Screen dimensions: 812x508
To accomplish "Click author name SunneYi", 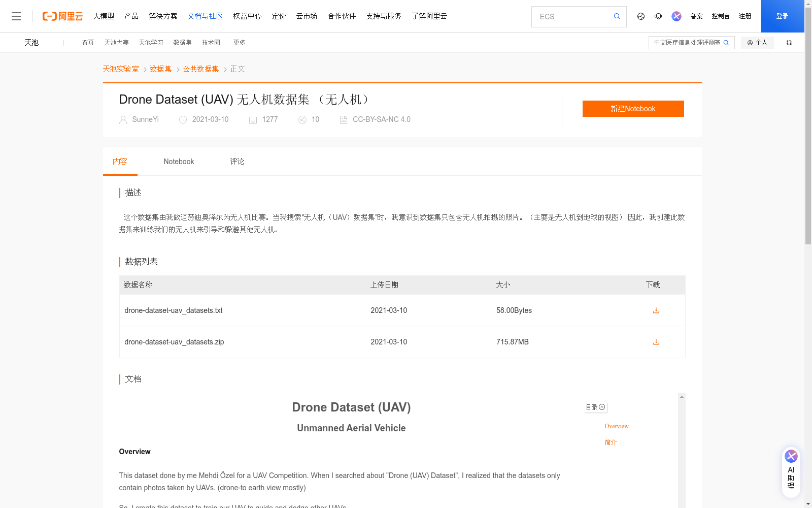I will (x=146, y=119).
